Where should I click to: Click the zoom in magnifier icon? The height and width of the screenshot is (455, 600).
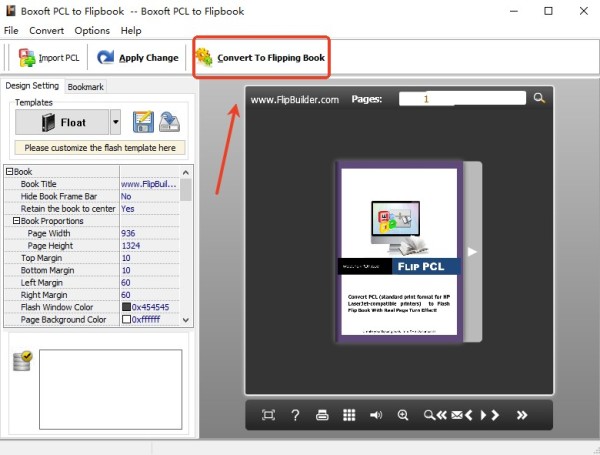pos(403,415)
